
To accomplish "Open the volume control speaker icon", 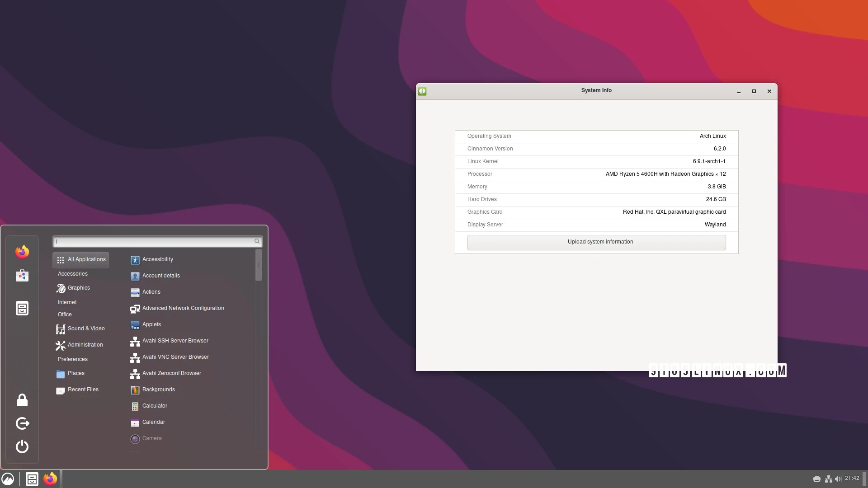I will 839,479.
